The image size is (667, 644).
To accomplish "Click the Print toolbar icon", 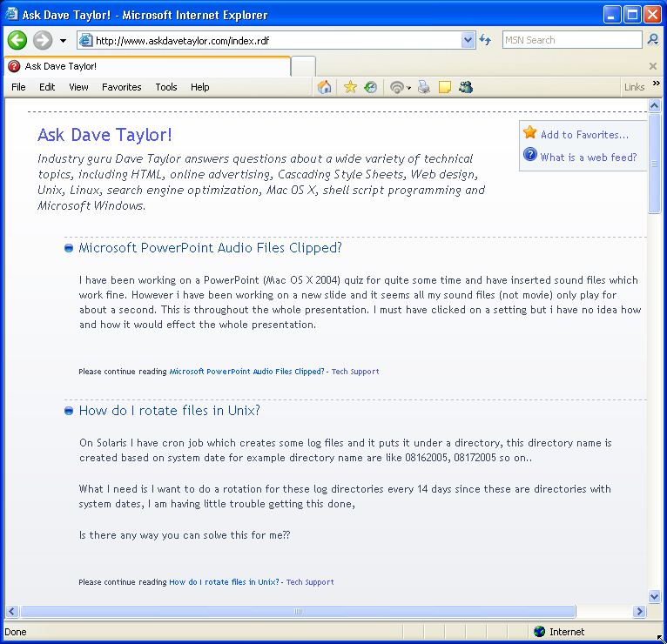I will tap(424, 87).
